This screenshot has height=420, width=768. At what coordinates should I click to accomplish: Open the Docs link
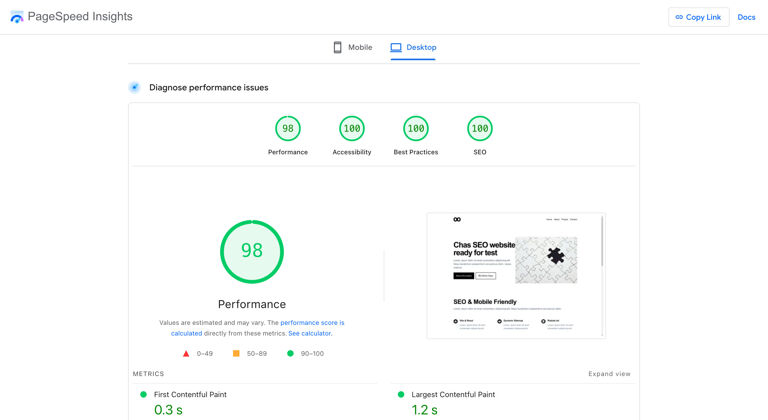click(x=746, y=17)
